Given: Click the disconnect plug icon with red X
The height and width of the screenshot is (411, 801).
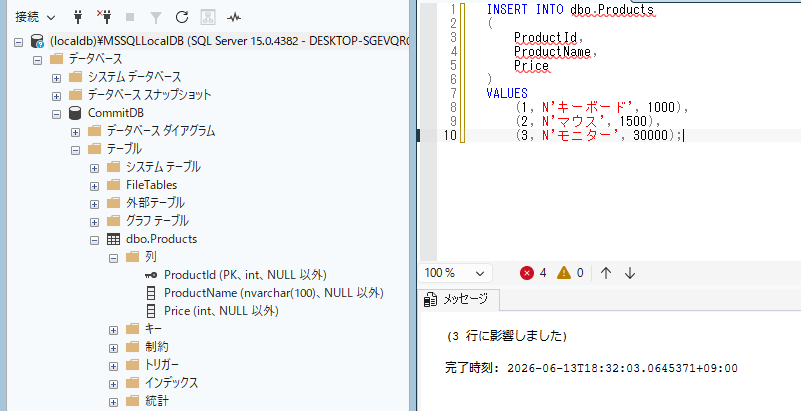Looking at the screenshot, I should [104, 17].
